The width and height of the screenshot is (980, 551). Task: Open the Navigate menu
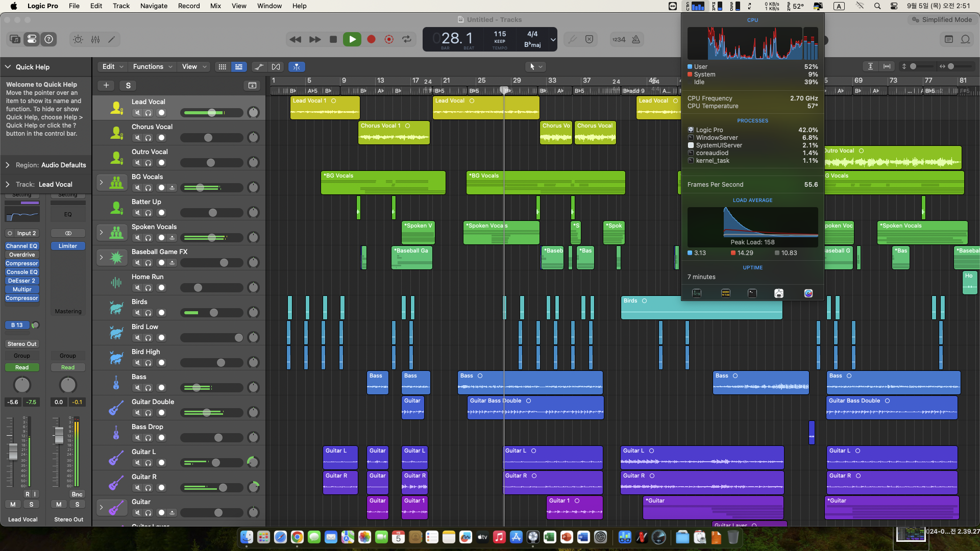pyautogui.click(x=154, y=6)
